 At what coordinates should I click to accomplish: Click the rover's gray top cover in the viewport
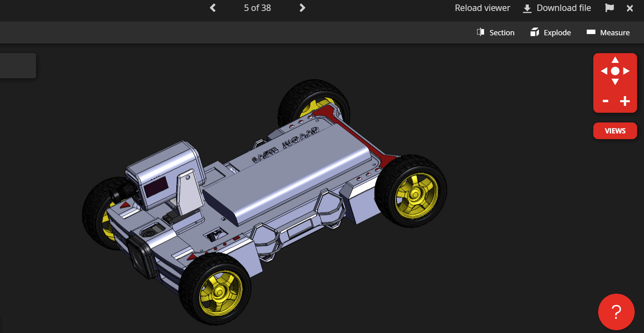(x=292, y=170)
